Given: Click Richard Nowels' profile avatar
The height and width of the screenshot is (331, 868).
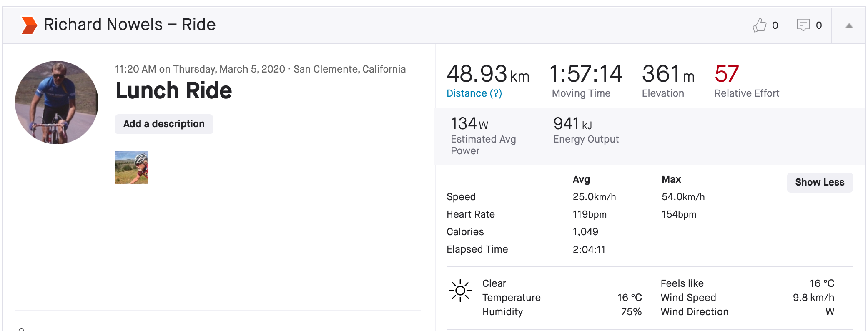Looking at the screenshot, I should (57, 103).
